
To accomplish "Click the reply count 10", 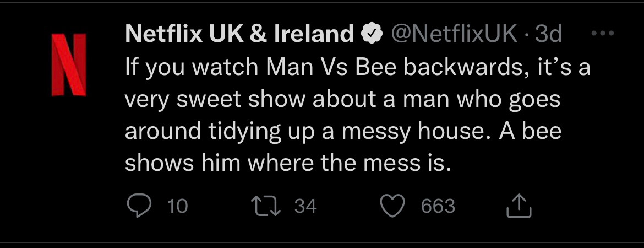I will 177,207.
